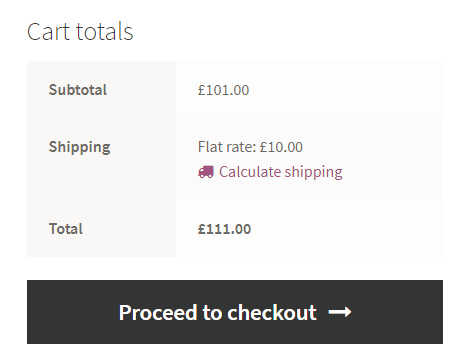Image resolution: width=474 pixels, height=363 pixels.
Task: Click the word checkout on the dark button
Action: (x=272, y=313)
